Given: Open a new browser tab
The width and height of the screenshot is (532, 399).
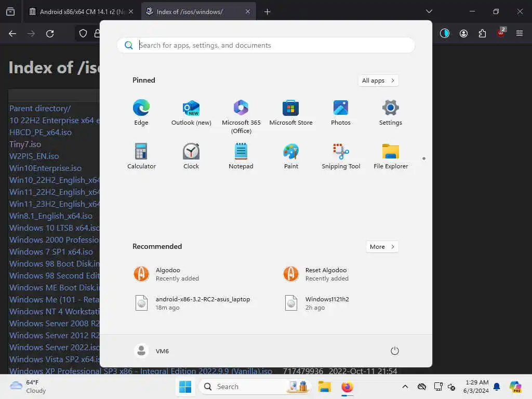Looking at the screenshot, I should tap(268, 12).
